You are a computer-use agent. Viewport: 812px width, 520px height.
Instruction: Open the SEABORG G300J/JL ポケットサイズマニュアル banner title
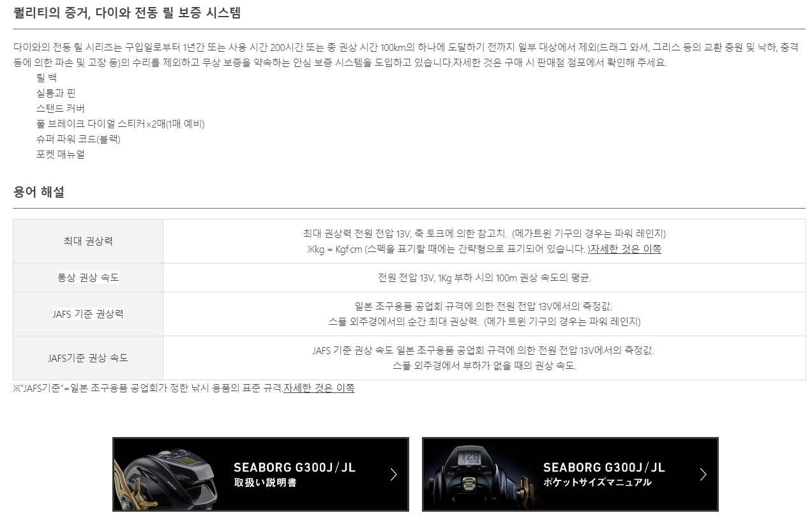[x=604, y=474]
